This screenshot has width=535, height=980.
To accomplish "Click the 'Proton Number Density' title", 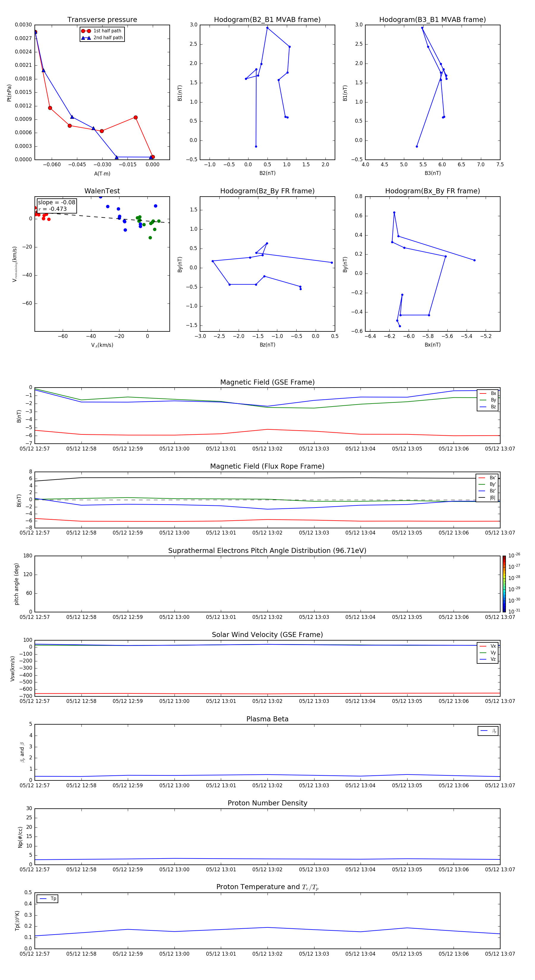I will click(x=267, y=803).
